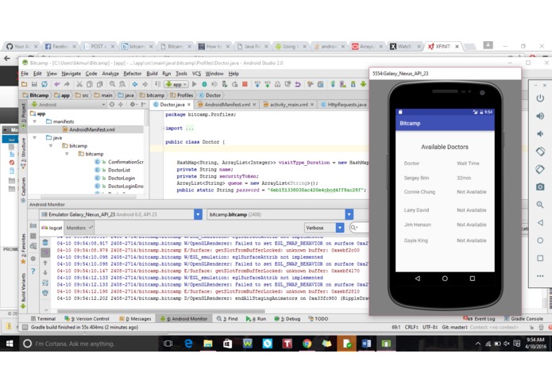This screenshot has height=392, width=552.
Task: Click the Undo toolbar arrow
Action: click(56, 84)
